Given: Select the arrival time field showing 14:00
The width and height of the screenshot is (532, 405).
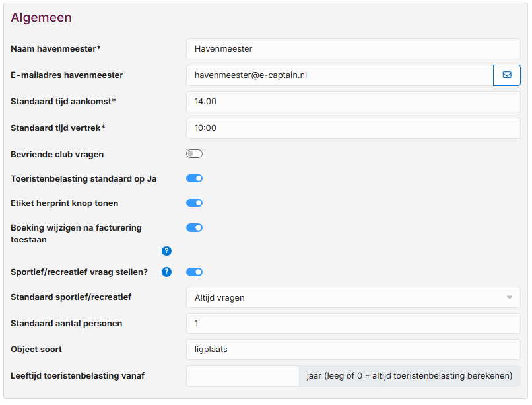Looking at the screenshot, I should [353, 102].
